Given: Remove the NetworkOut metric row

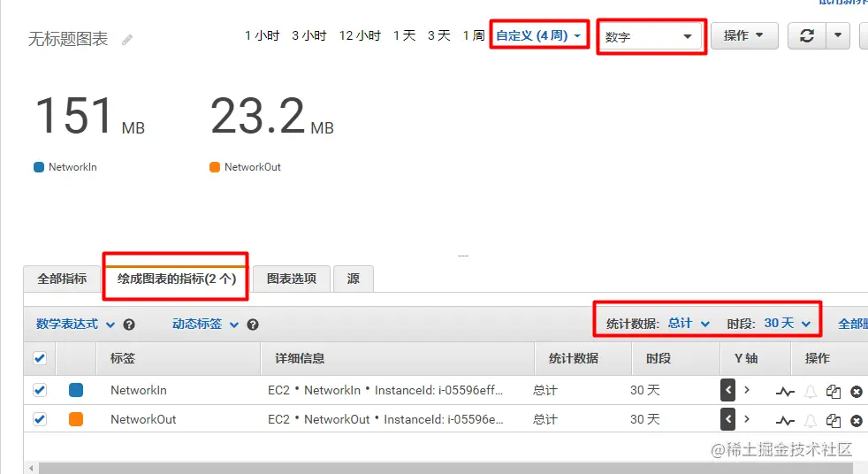Looking at the screenshot, I should pyautogui.click(x=857, y=421).
